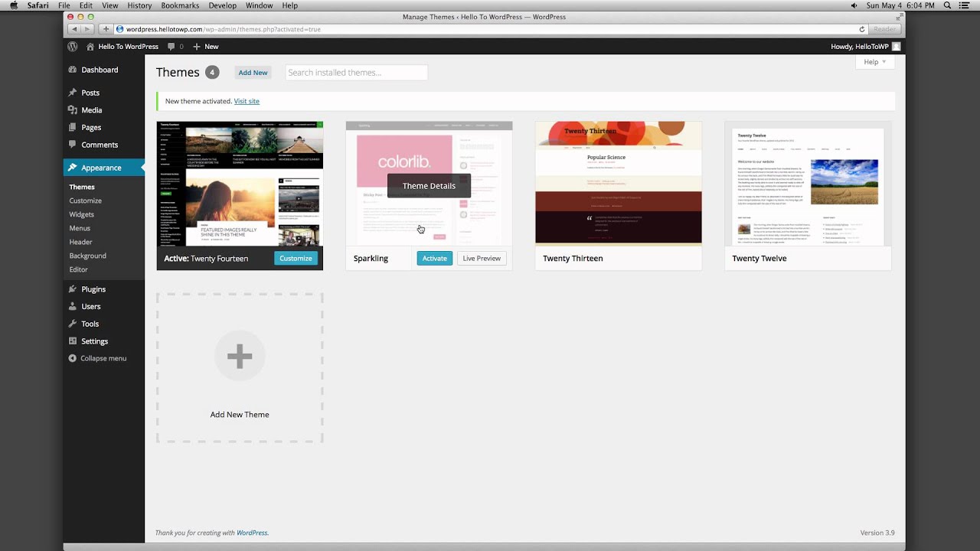The height and width of the screenshot is (551, 980).
Task: Open the theme Editor submenu item
Action: 78,269
